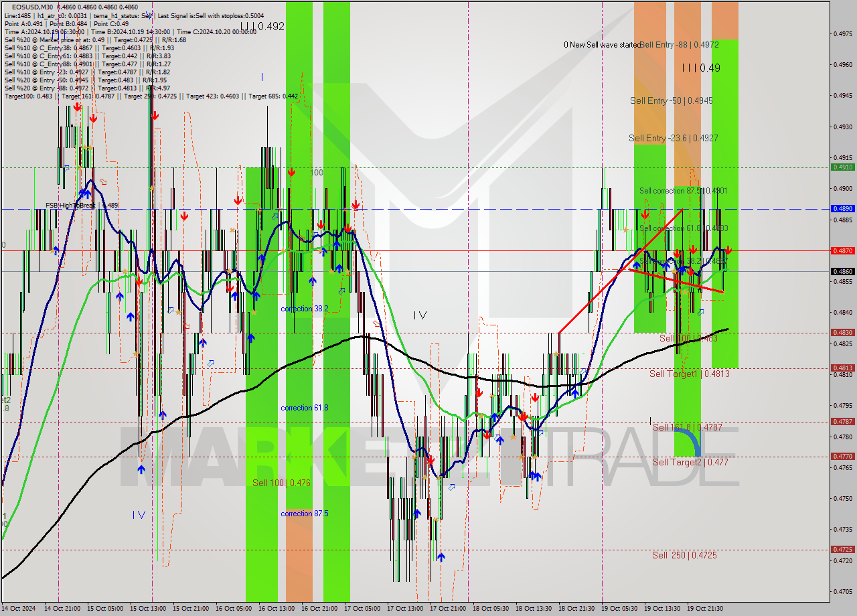Click the red 0.4725 price tag
The width and height of the screenshot is (857, 616).
point(842,549)
